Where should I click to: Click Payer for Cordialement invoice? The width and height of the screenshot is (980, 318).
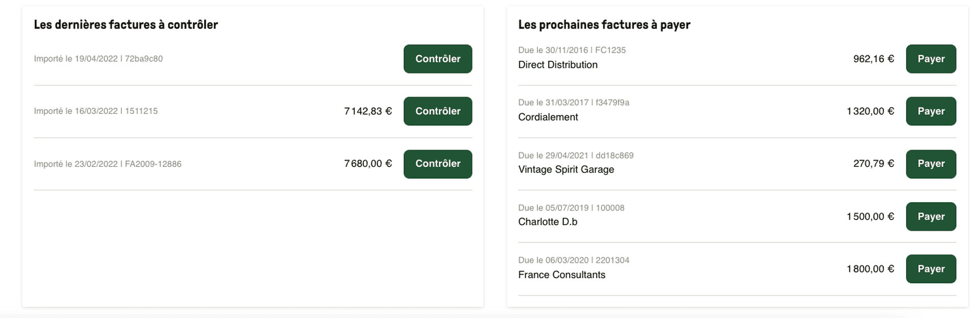pos(930,111)
